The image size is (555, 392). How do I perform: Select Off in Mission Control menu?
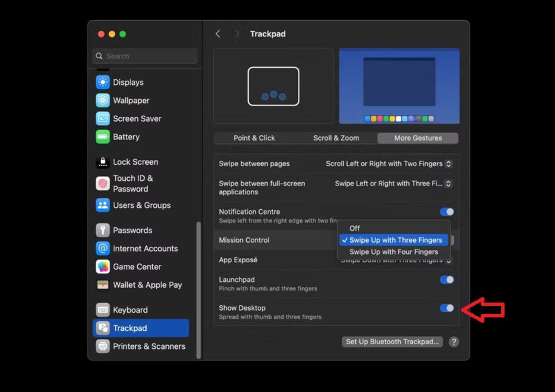click(355, 228)
